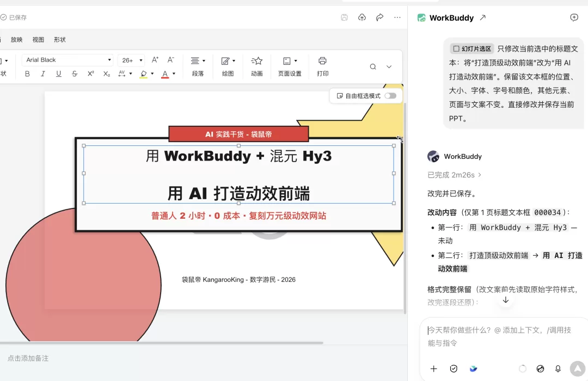The width and height of the screenshot is (588, 381).
Task: Expand the 段落 paragraph dropdown arrow
Action: (x=204, y=61)
